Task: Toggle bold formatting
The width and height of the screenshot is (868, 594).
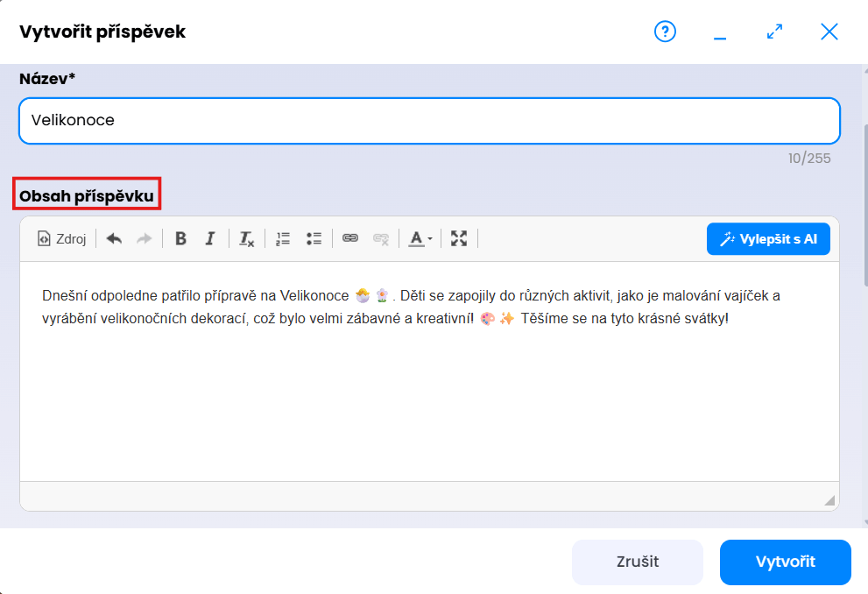Action: (x=180, y=238)
